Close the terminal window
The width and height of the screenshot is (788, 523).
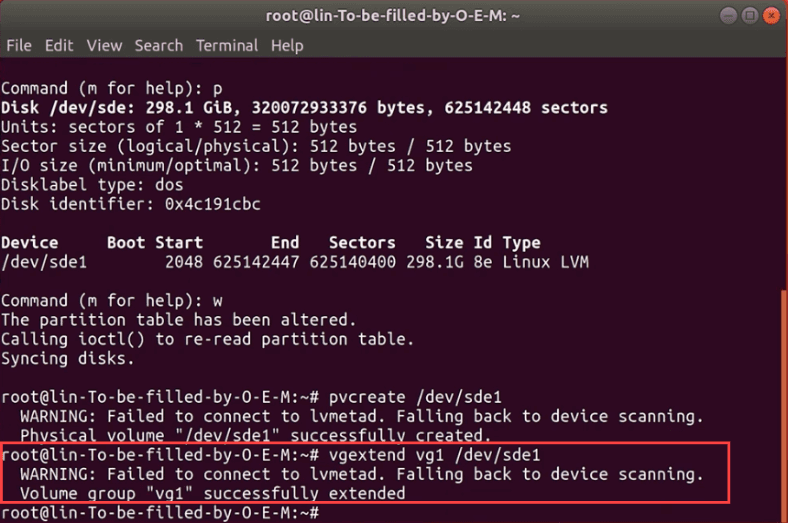770,17
